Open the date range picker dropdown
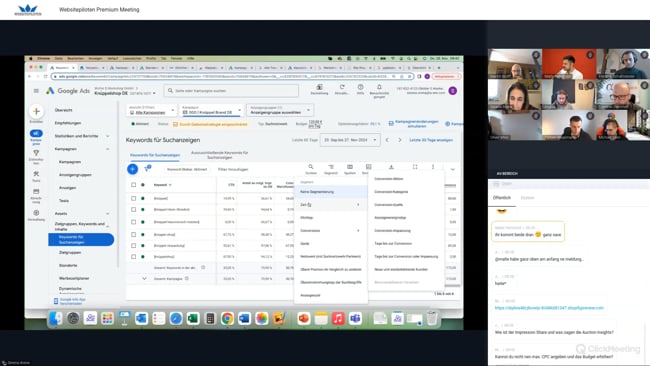This screenshot has height=366, width=650. (350, 140)
